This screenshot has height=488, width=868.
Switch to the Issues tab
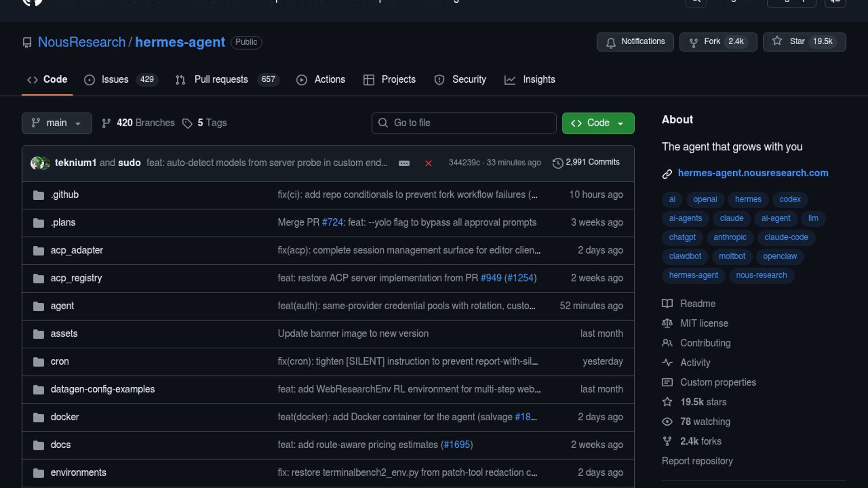click(115, 80)
